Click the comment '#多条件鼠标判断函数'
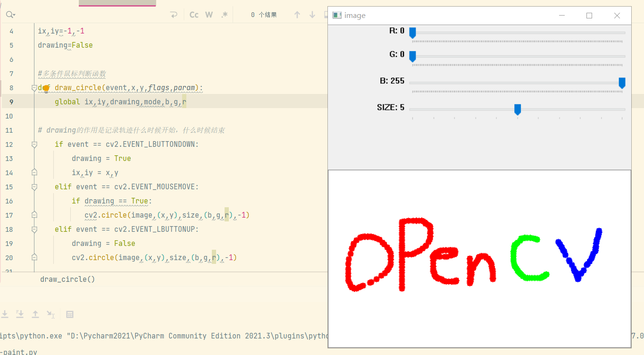This screenshot has height=355, width=644. tap(72, 74)
